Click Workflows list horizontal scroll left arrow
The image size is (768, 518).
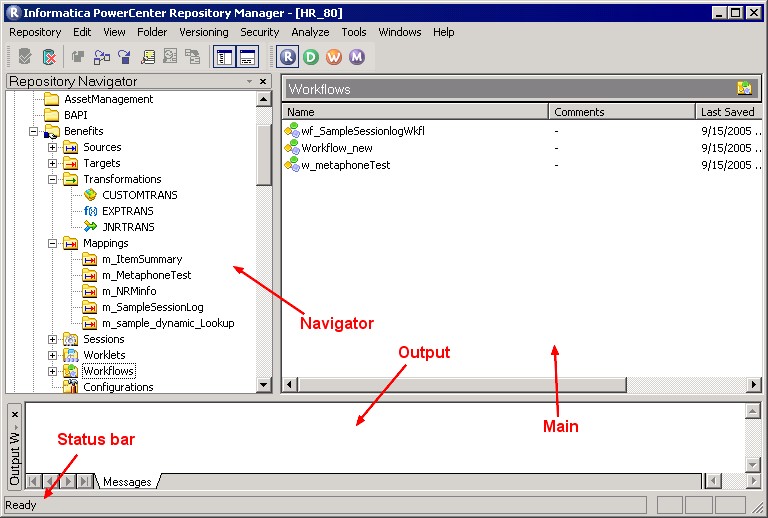(289, 385)
